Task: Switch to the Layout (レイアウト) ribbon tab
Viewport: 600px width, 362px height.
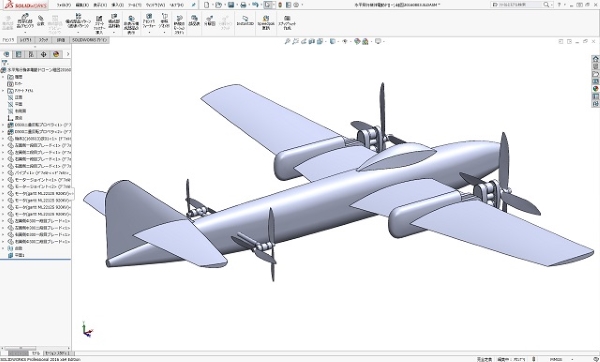Action: [26, 40]
